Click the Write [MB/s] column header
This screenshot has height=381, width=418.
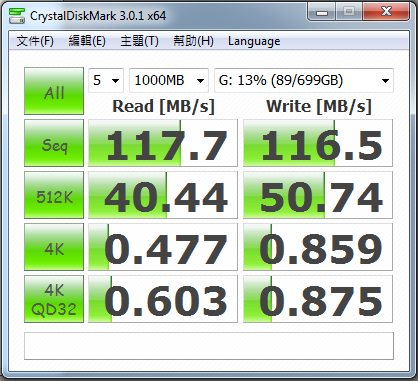[319, 107]
